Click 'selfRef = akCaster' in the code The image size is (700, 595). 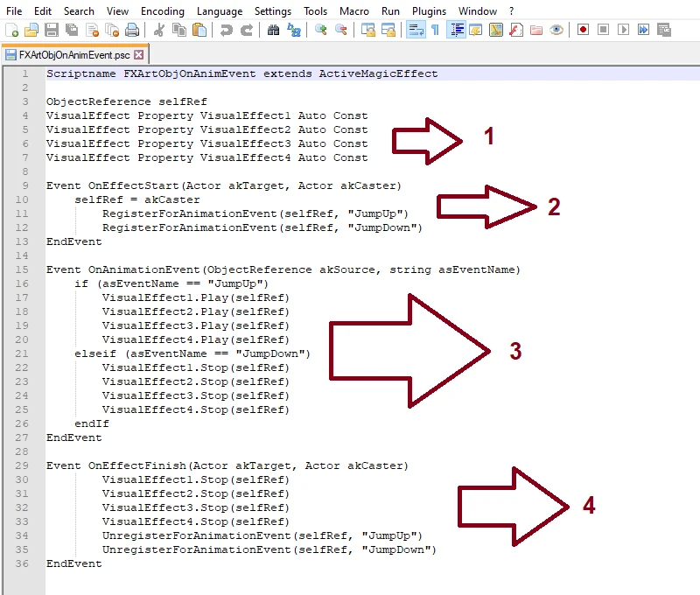pyautogui.click(x=137, y=199)
